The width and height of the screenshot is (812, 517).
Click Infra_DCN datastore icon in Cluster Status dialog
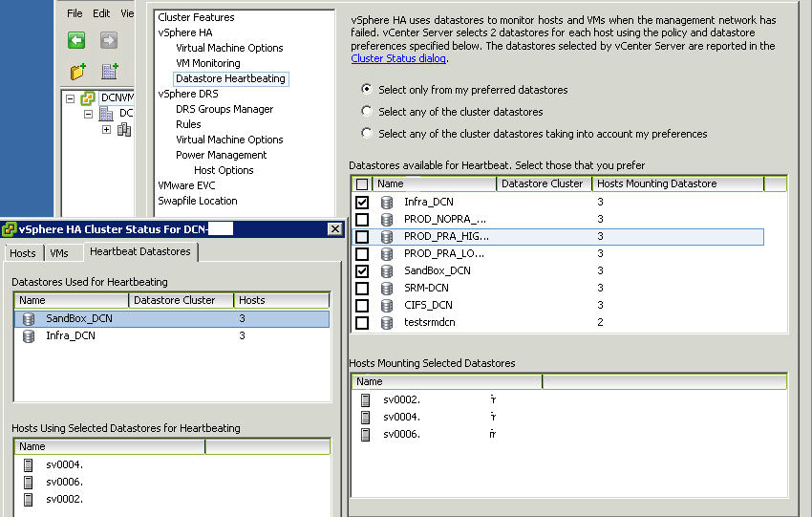pos(29,335)
